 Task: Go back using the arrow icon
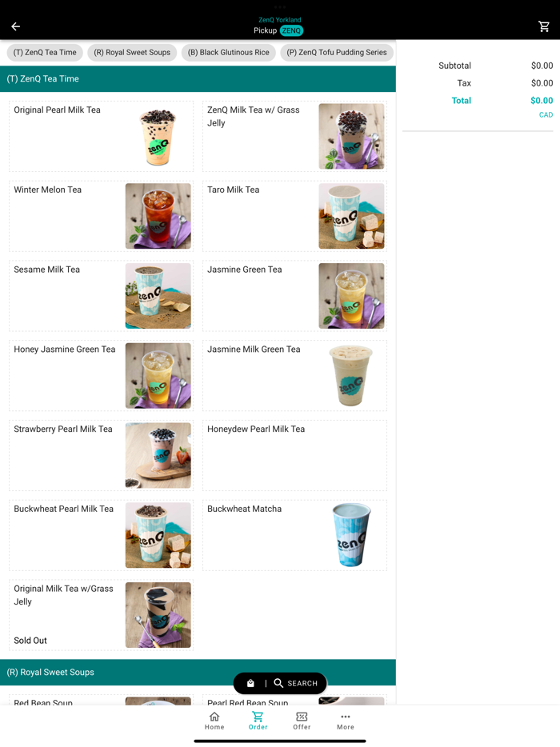point(16,26)
